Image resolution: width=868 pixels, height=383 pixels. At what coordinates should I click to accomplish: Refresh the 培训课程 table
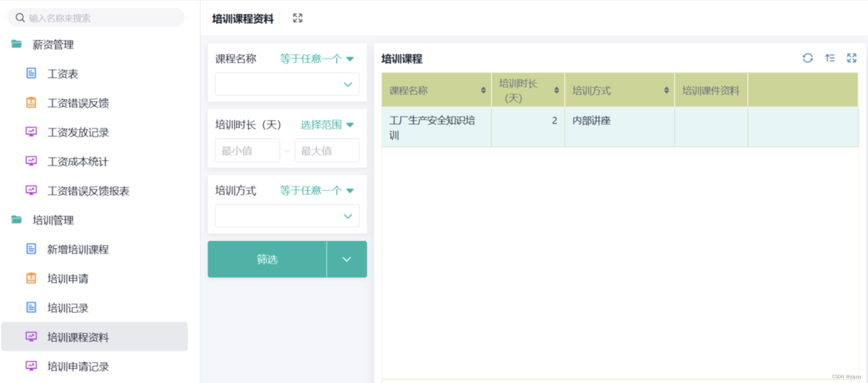pos(807,58)
